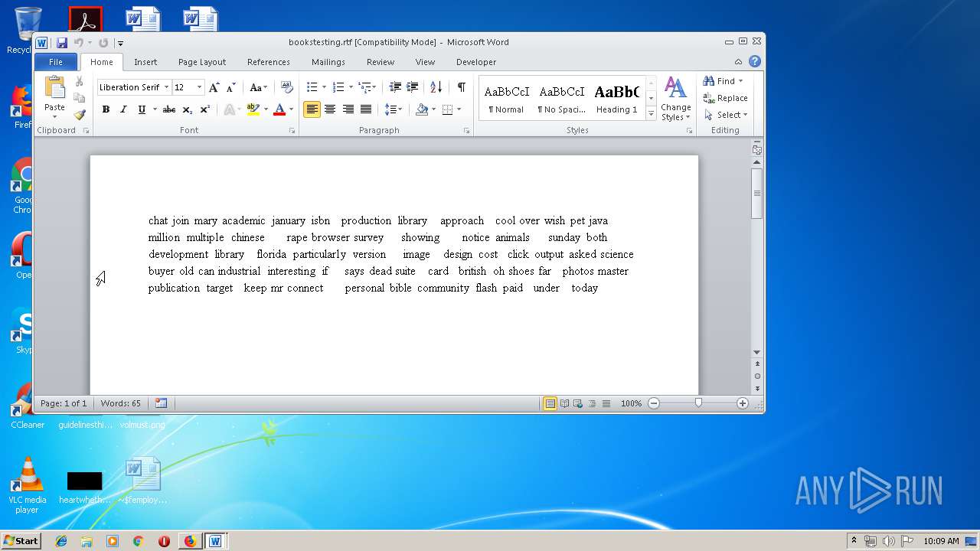Click Clear Formatting icon
This screenshot has width=980, height=551.
(x=287, y=87)
